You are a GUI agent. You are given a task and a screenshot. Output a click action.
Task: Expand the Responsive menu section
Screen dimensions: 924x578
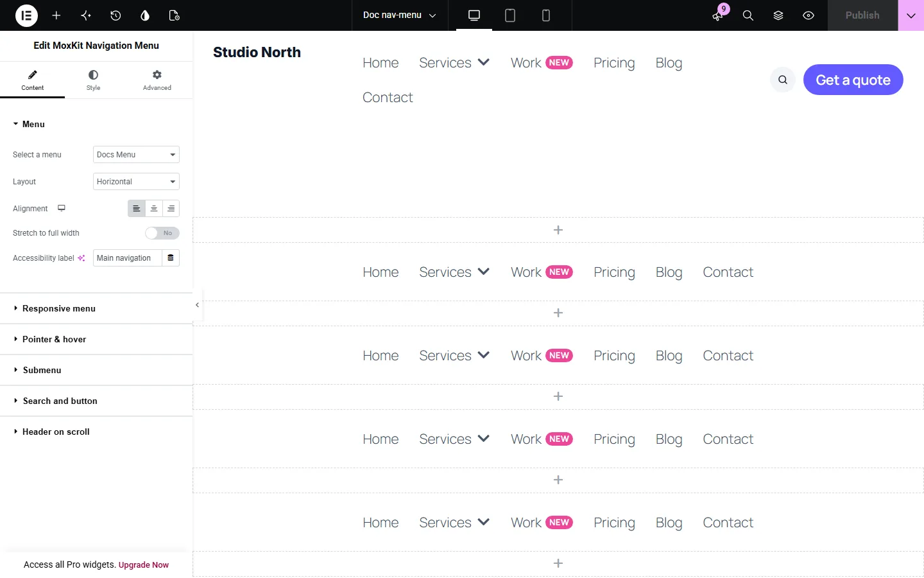[x=96, y=308]
